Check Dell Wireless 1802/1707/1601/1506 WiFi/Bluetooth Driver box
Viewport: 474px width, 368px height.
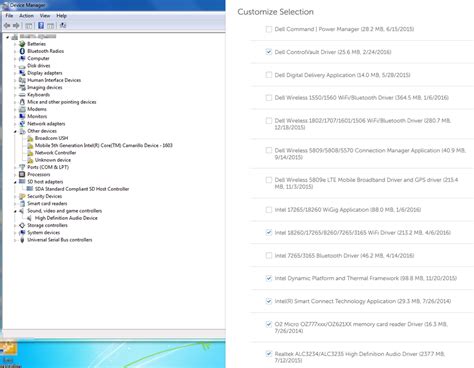269,121
